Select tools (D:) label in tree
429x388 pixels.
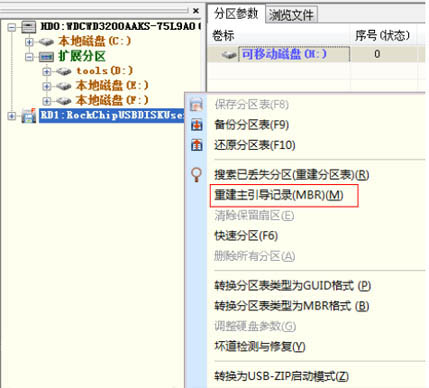point(104,71)
